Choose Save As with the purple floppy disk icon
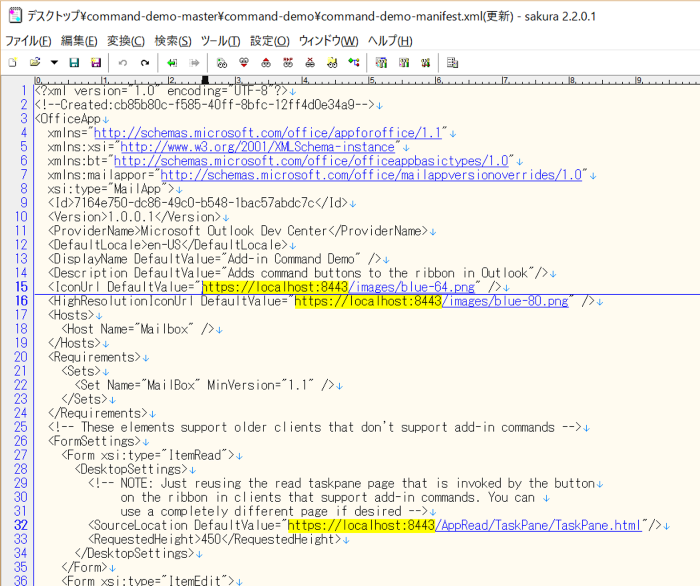Viewport: 700px width, 586px height. click(96, 62)
